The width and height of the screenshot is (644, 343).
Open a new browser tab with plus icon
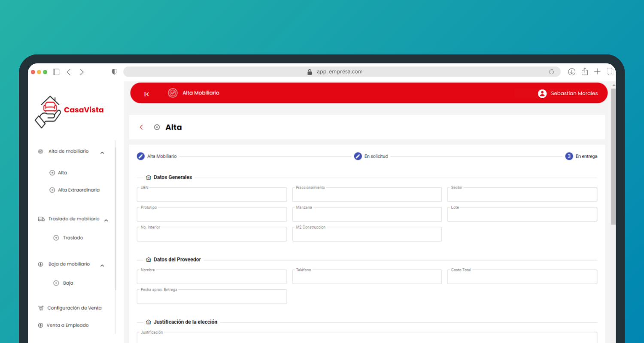(597, 72)
